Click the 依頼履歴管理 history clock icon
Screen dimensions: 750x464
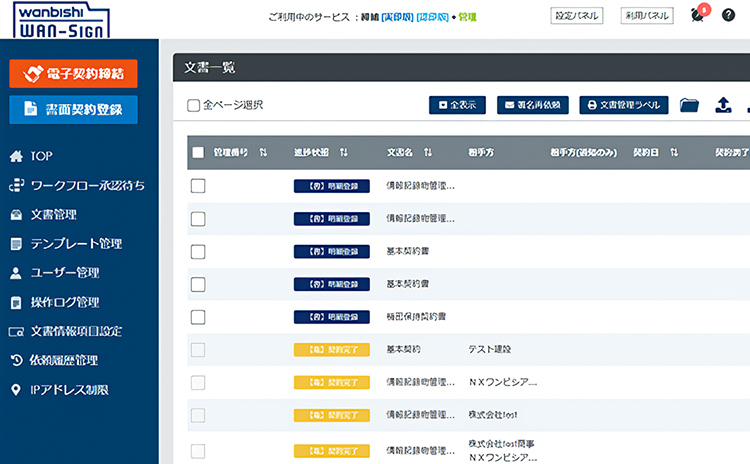tap(15, 360)
